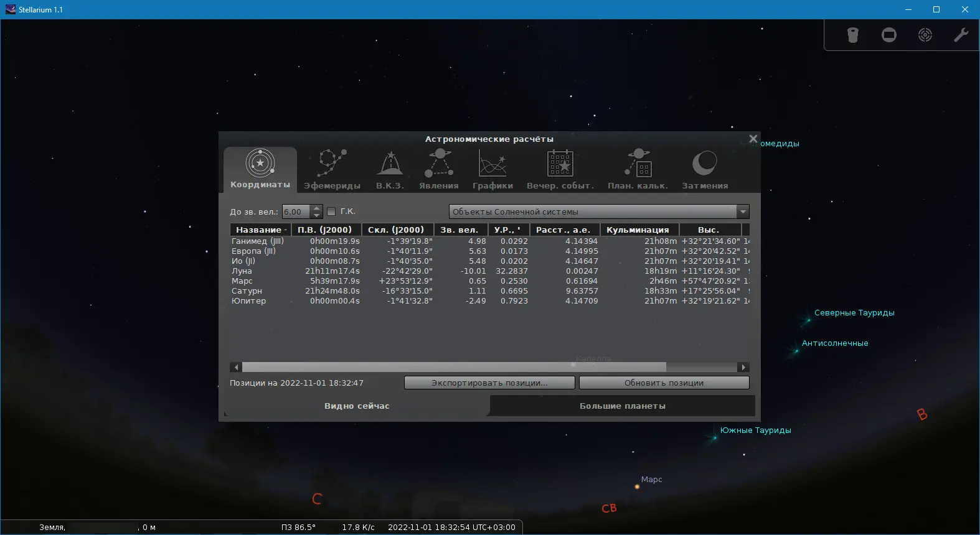Screen dimensions: 980x535
Task: Click scroll-left arrow of table scrollbar
Action: point(236,367)
